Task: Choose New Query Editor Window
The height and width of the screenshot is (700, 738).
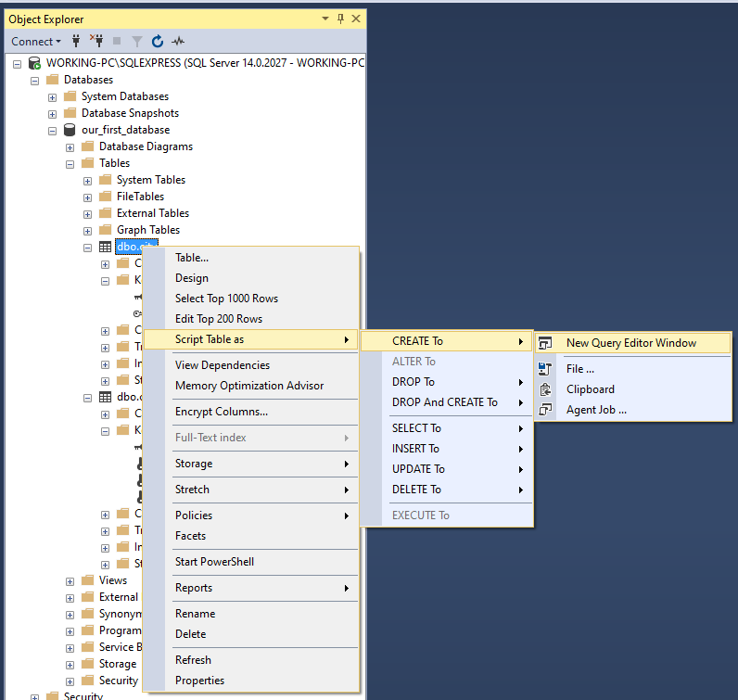Action: tap(632, 343)
